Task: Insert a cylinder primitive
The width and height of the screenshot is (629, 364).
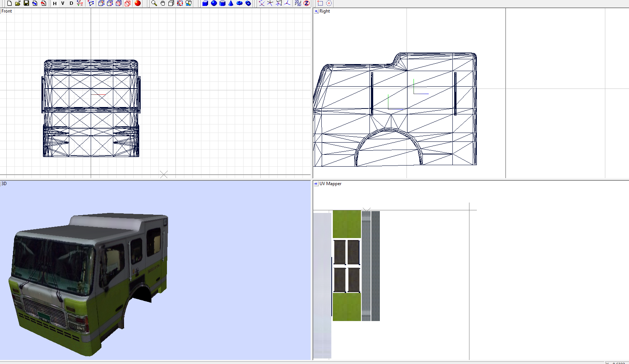Action: 222,3
